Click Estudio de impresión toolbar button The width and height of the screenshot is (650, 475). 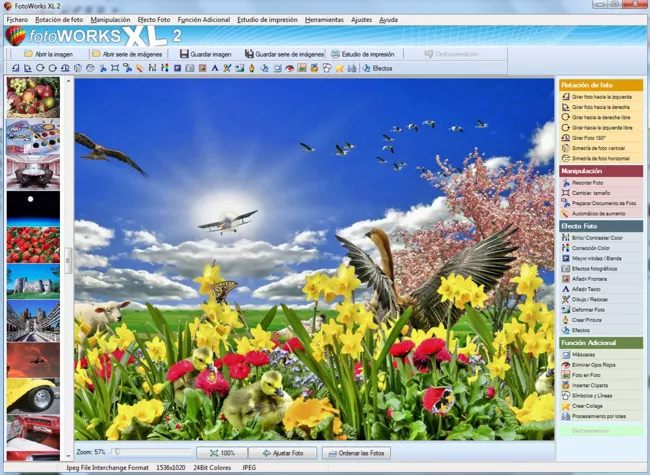tap(362, 54)
